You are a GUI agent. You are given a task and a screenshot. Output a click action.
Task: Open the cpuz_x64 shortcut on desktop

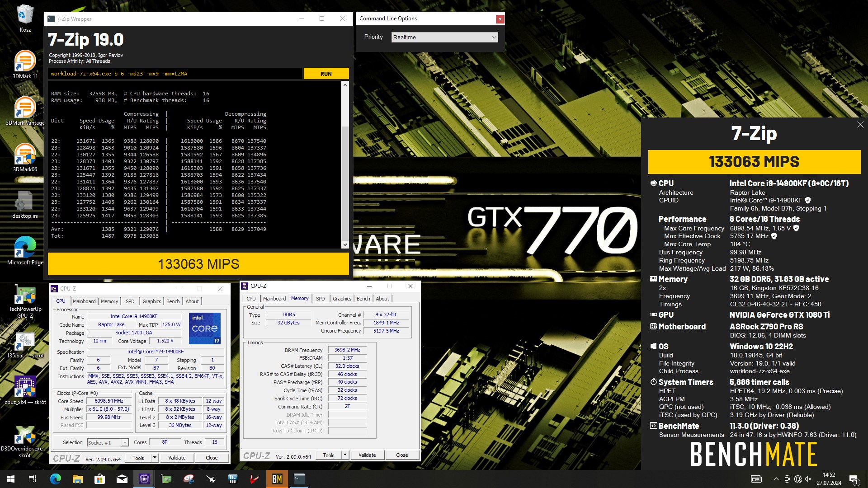click(25, 391)
